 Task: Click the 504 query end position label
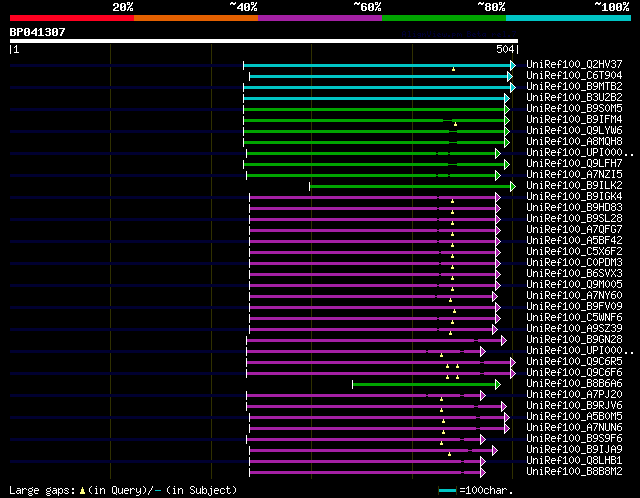[x=505, y=49]
